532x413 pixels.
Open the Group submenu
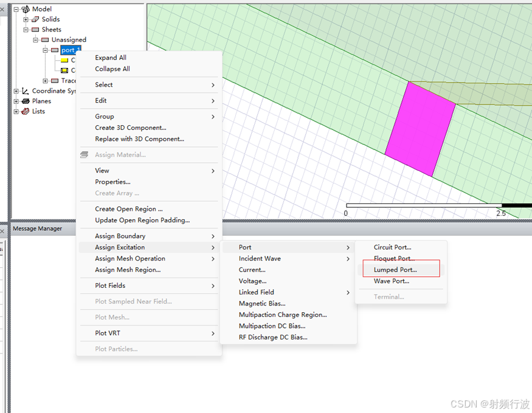tap(150, 116)
